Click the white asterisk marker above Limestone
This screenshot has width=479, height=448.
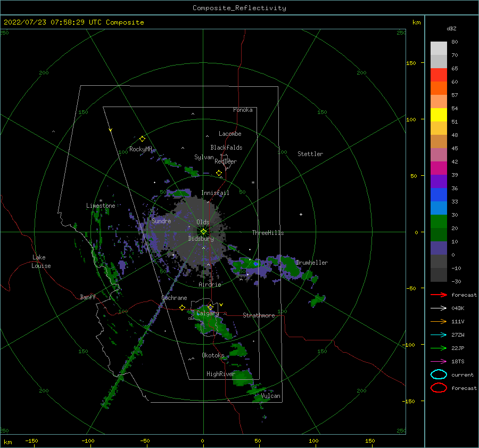pyautogui.click(x=101, y=201)
